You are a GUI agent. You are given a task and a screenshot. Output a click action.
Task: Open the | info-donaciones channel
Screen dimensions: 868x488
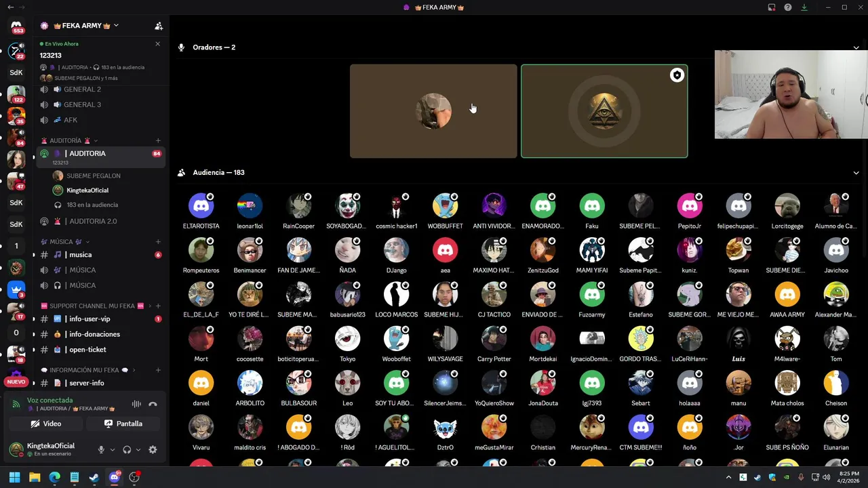tap(100, 334)
